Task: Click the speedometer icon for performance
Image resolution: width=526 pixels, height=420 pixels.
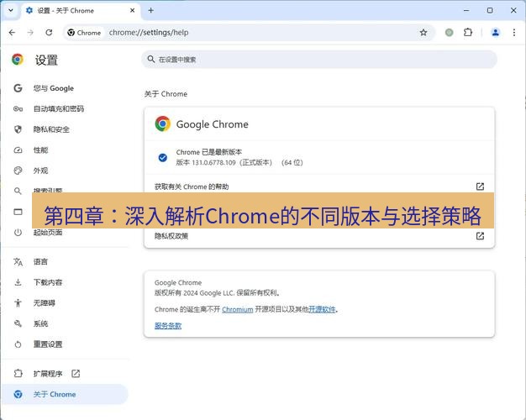Action: tap(18, 150)
